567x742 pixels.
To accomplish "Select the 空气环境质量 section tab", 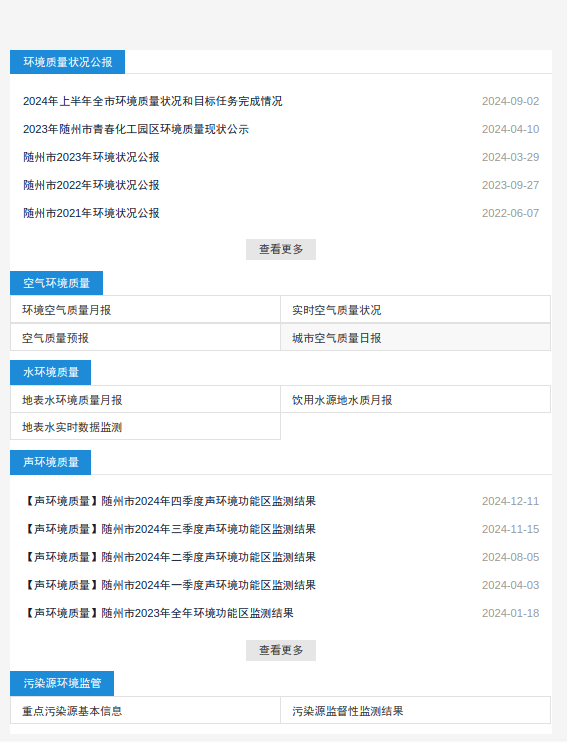I will [56, 283].
